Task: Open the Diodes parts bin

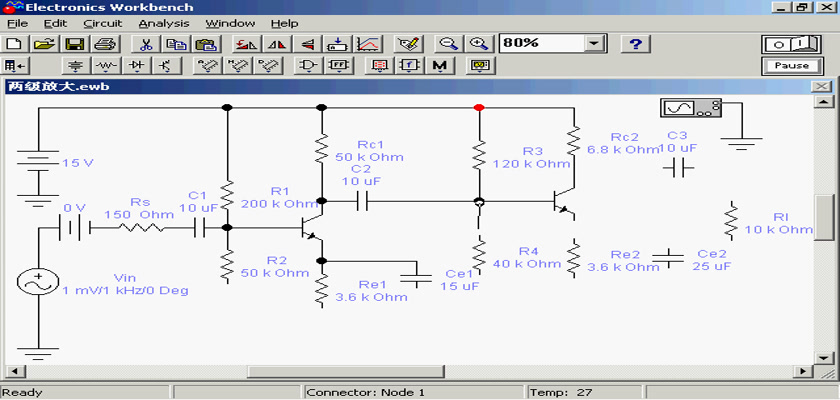Action: (x=137, y=66)
